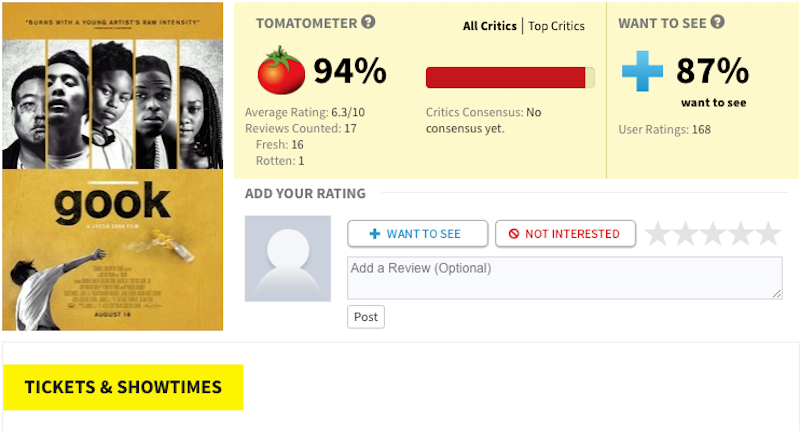Click the Want To See button
800x431 pixels.
[x=417, y=234]
